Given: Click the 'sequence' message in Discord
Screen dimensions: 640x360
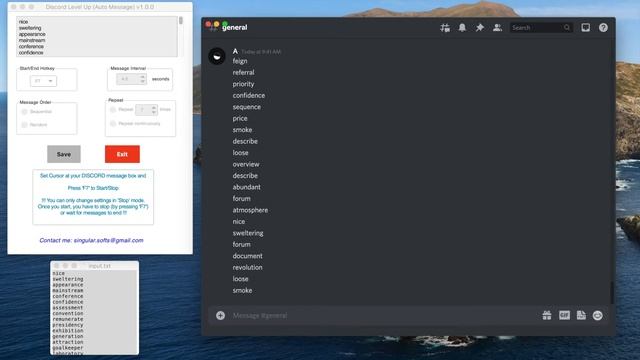Looking at the screenshot, I should [x=247, y=107].
